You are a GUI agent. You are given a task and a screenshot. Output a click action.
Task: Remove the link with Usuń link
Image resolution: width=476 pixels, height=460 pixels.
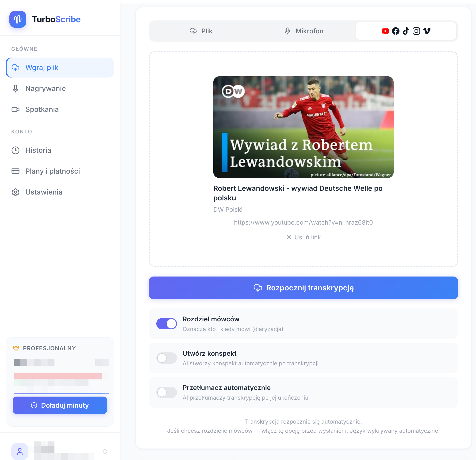tap(303, 237)
